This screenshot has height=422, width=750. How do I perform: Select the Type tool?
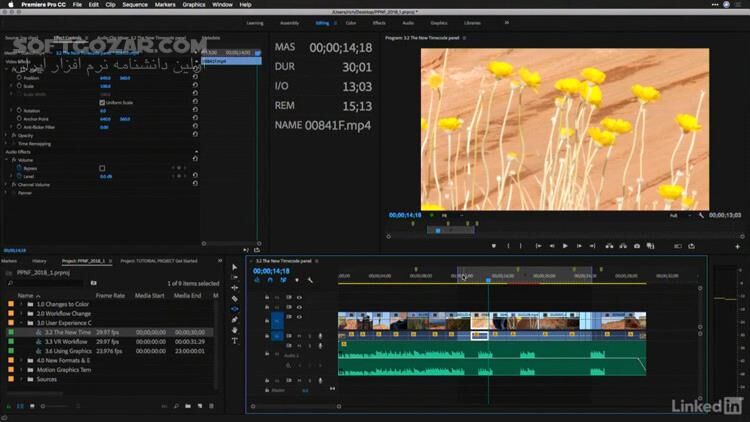click(x=234, y=341)
